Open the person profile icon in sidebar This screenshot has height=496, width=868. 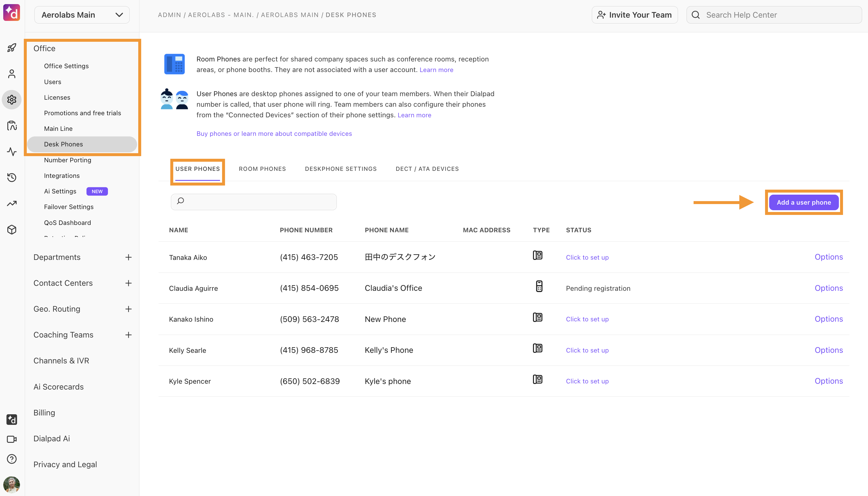pyautogui.click(x=11, y=74)
